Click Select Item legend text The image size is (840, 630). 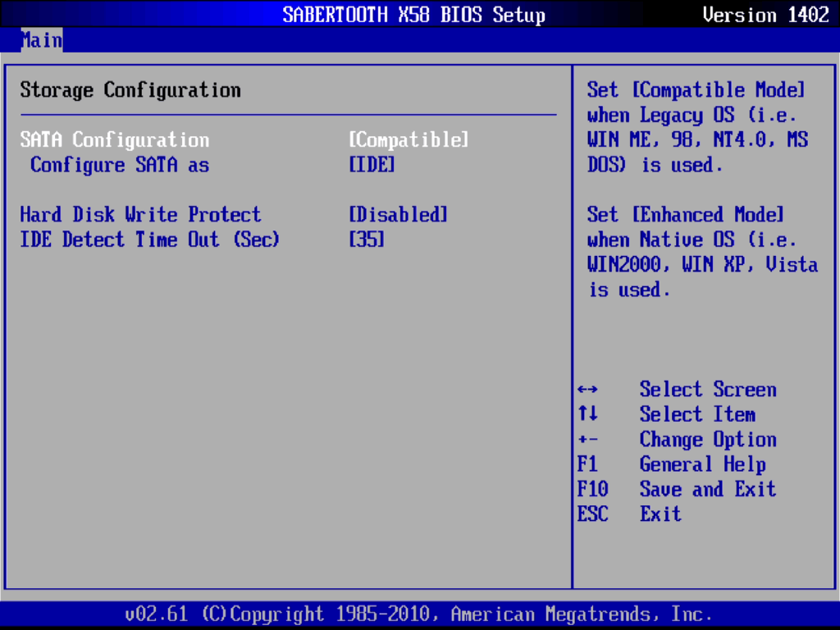697,414
